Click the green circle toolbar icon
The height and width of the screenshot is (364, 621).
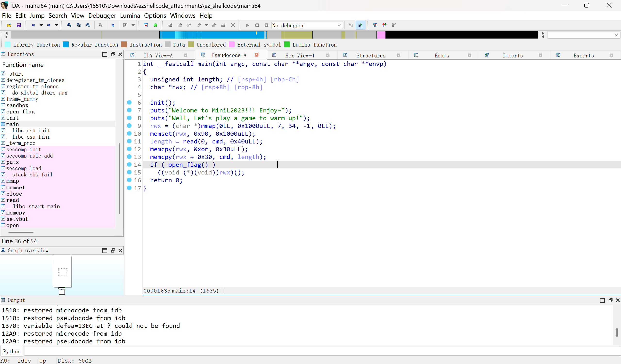tap(155, 25)
